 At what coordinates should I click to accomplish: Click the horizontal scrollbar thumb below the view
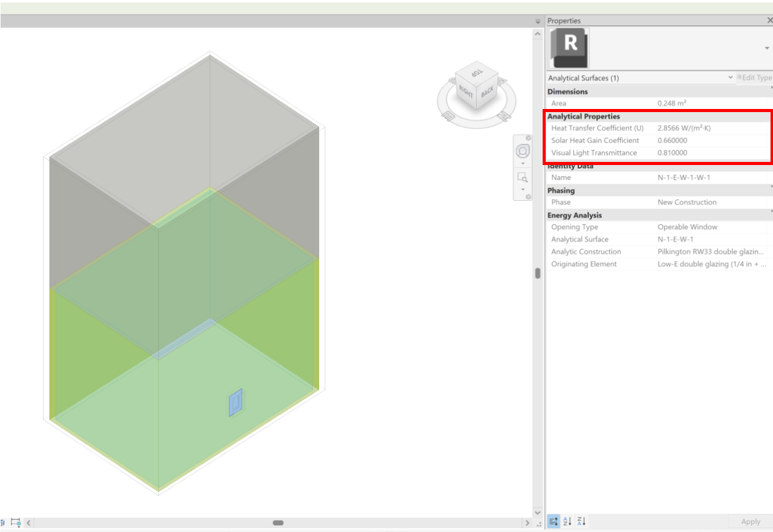278,523
